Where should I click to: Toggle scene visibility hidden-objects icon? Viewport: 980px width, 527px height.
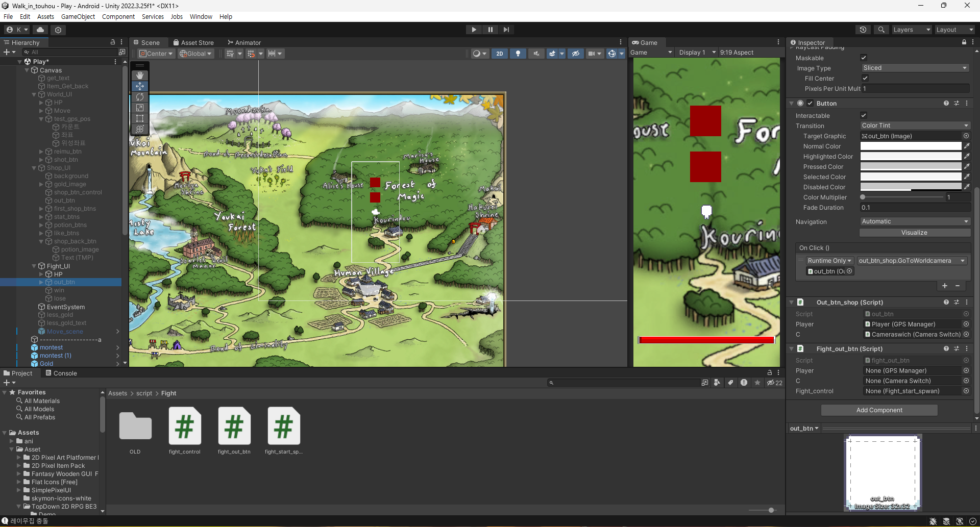576,54
